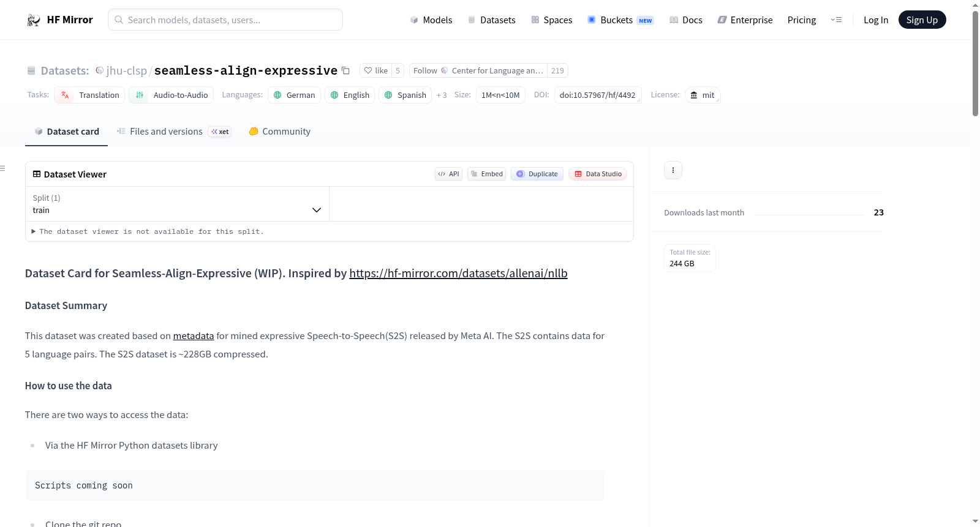Image resolution: width=980 pixels, height=527 pixels.
Task: Click the Downloads last month value 23
Action: [879, 213]
